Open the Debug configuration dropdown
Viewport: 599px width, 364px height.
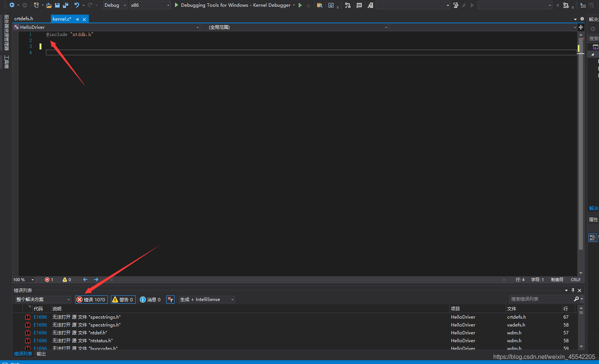coord(115,5)
